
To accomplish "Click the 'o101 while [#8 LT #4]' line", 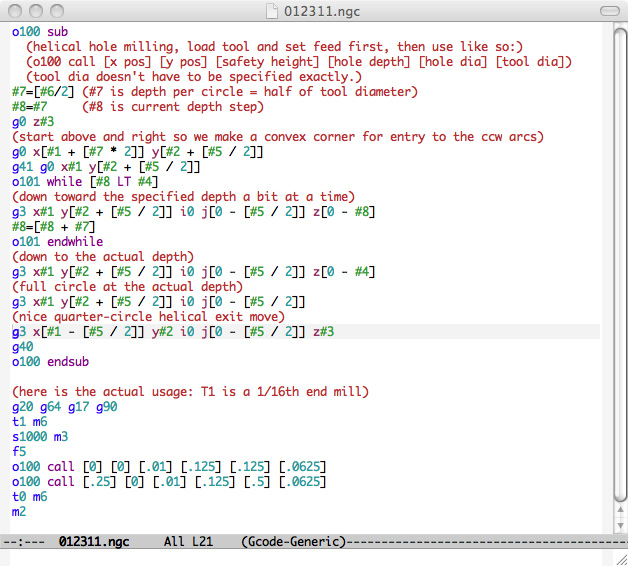I will click(85, 182).
